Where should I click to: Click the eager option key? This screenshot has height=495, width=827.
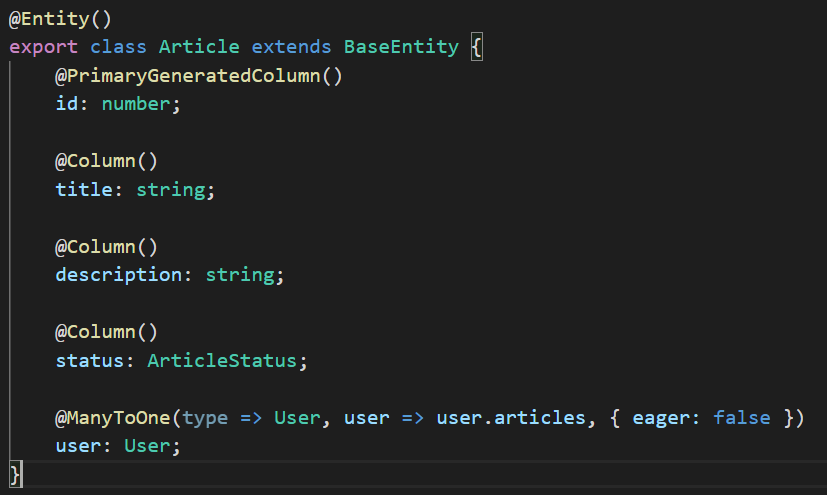pos(661,418)
